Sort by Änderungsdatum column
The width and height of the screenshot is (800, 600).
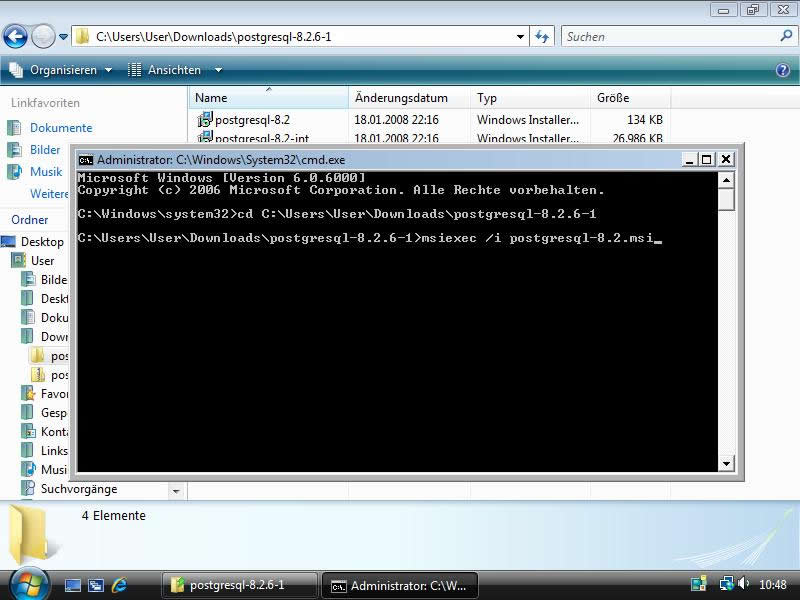pos(409,97)
